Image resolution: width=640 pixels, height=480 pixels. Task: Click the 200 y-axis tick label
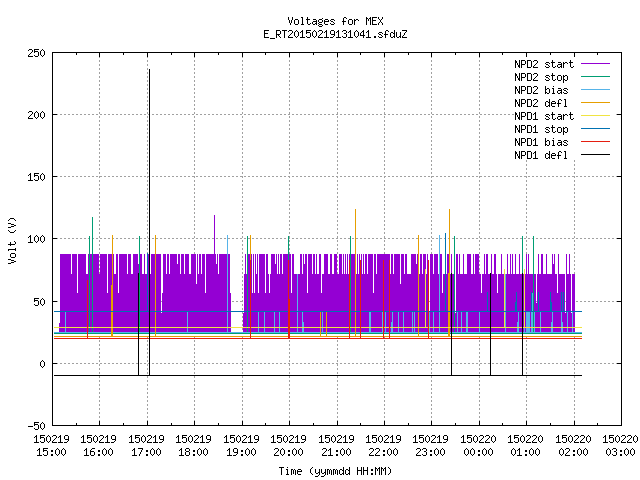tap(36, 115)
